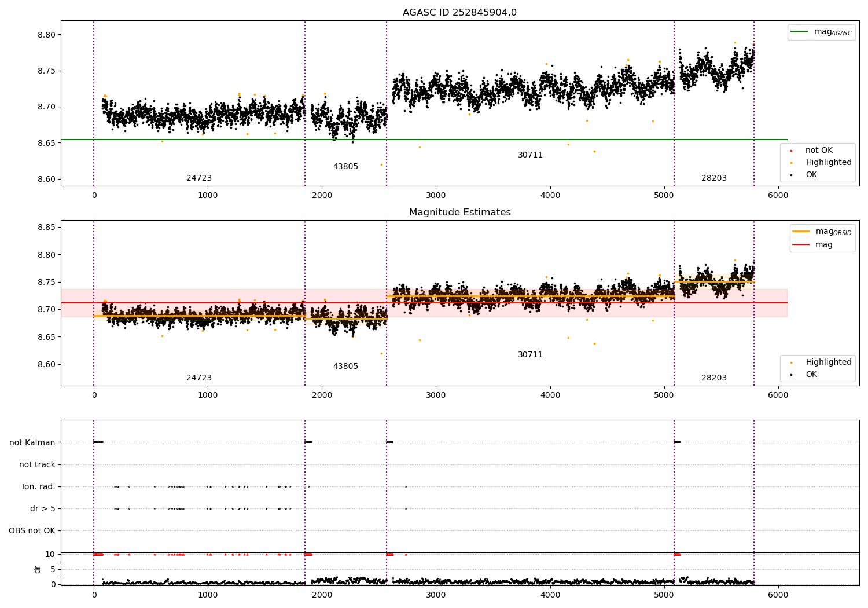
Task: Click obsid label 24723 in Magnitude Estimates plot
Action: click(x=199, y=378)
